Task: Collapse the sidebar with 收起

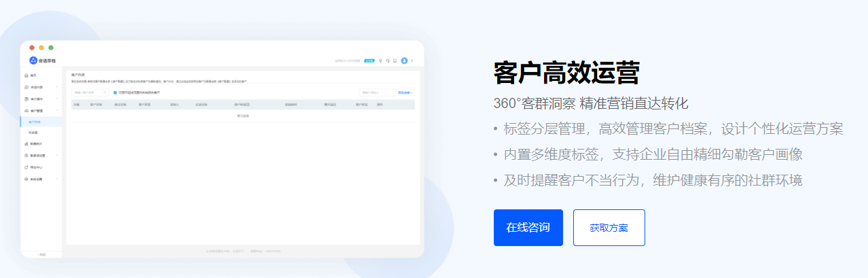Action: point(41,254)
